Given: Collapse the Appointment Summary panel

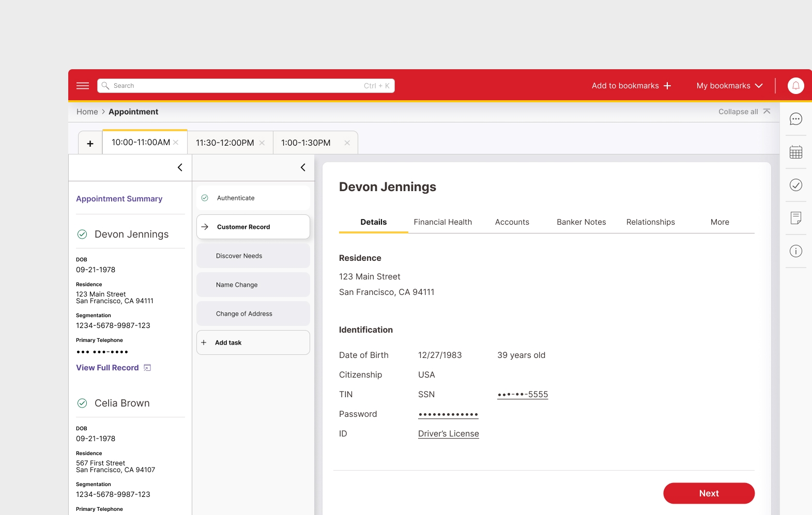Looking at the screenshot, I should (180, 167).
